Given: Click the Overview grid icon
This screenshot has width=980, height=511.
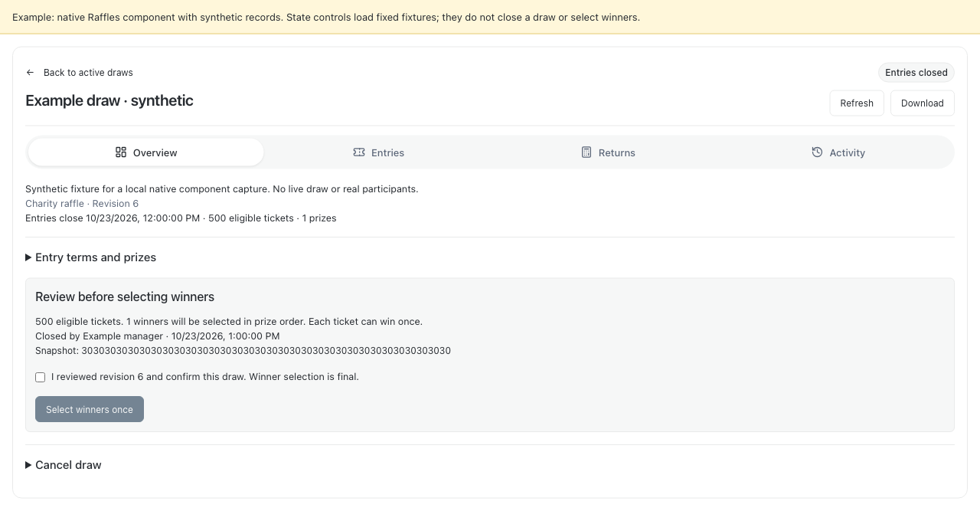Looking at the screenshot, I should point(121,152).
